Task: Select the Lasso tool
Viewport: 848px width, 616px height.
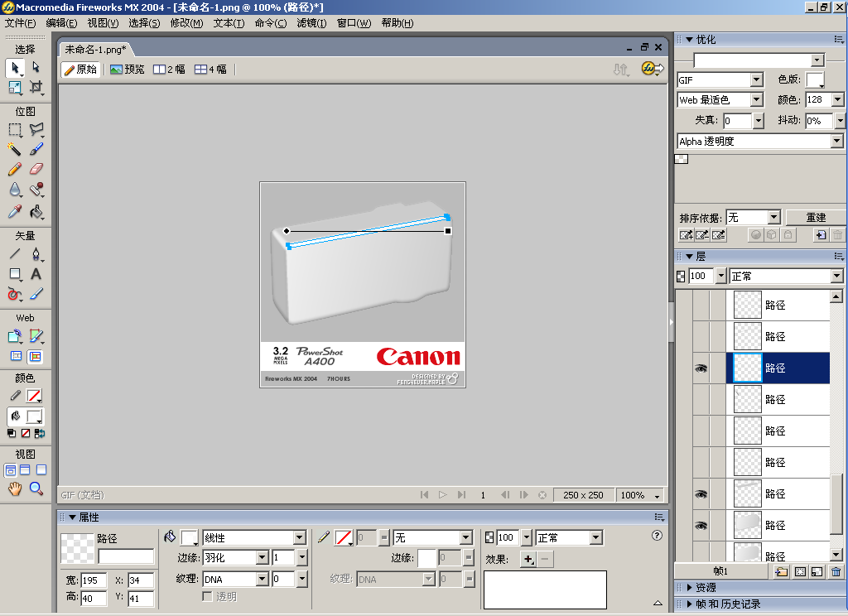Action: pyautogui.click(x=36, y=129)
